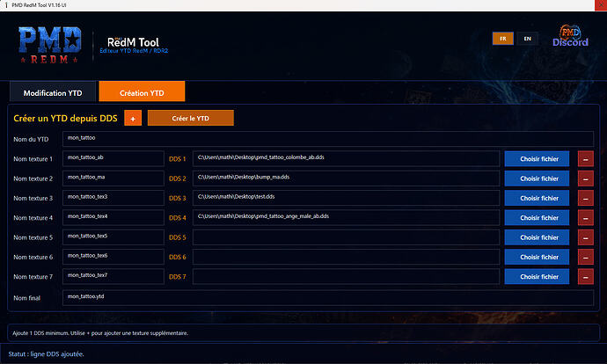The width and height of the screenshot is (607, 364).
Task: Click the plus icon to add a DDS row
Action: [x=133, y=119]
